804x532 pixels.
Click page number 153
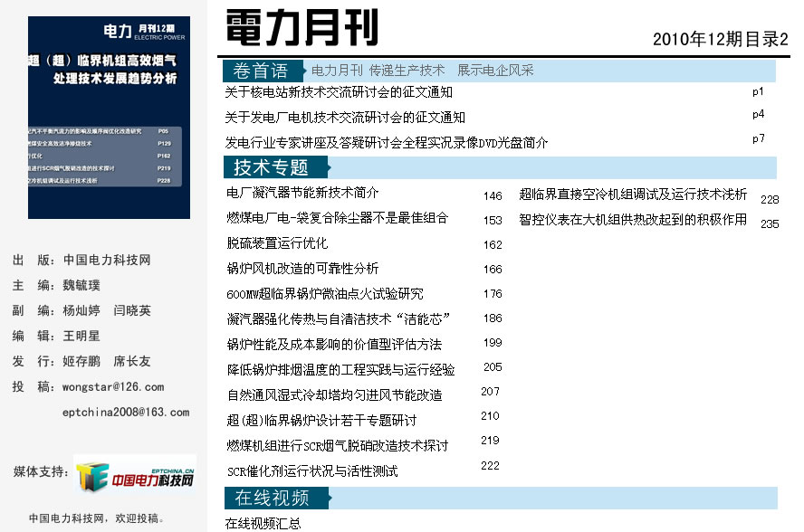coord(493,221)
